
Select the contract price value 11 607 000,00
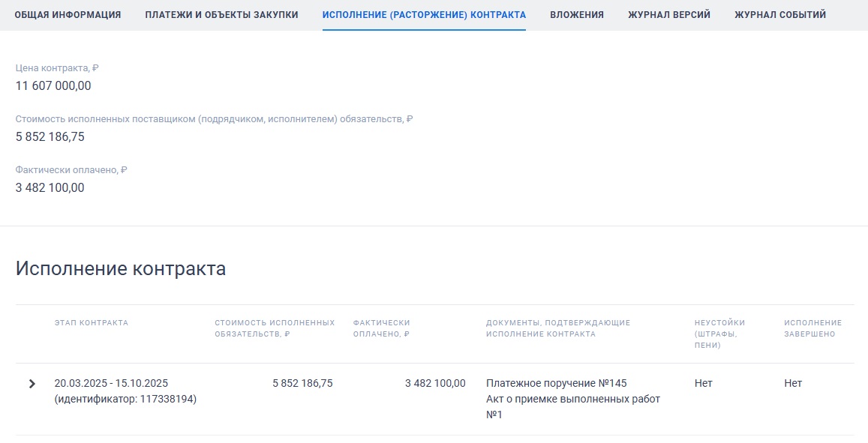point(54,85)
